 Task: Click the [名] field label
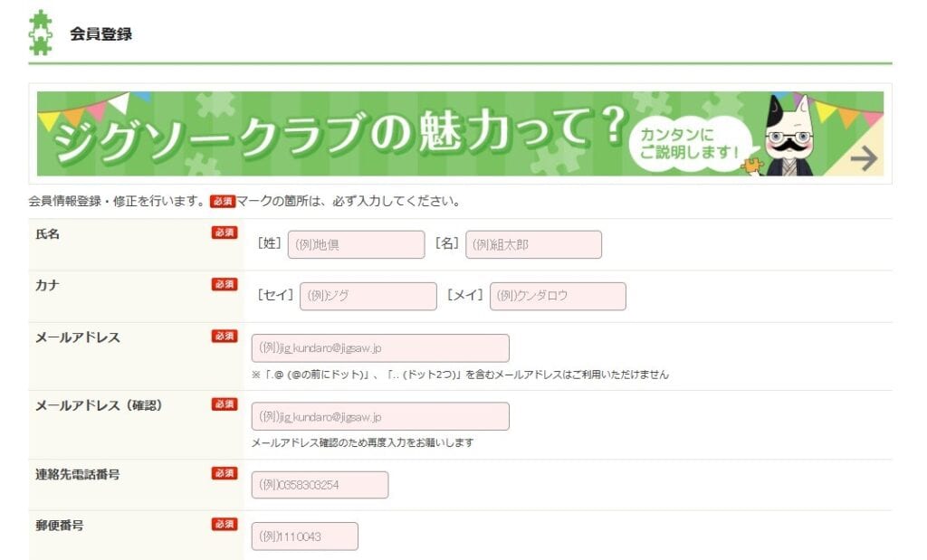447,243
